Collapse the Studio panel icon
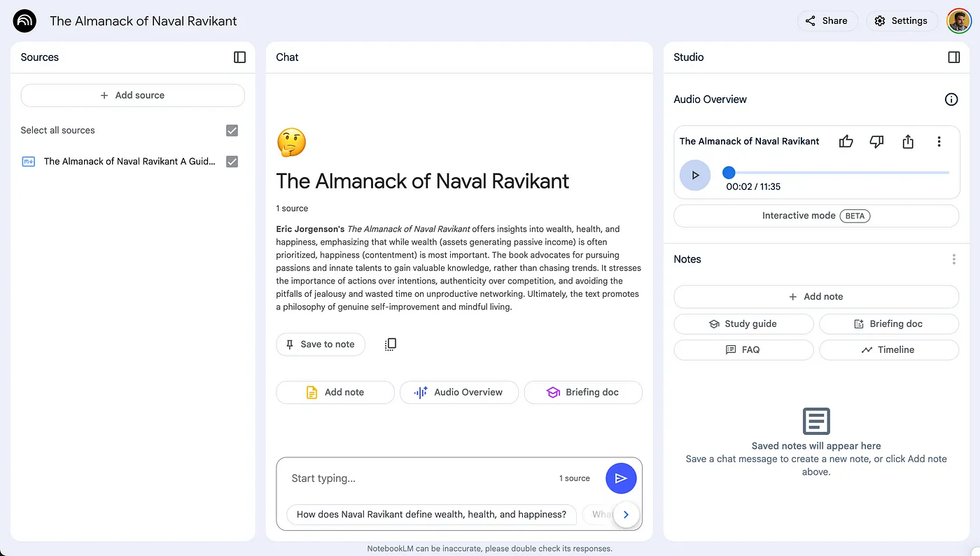The height and width of the screenshot is (556, 980). (x=954, y=57)
